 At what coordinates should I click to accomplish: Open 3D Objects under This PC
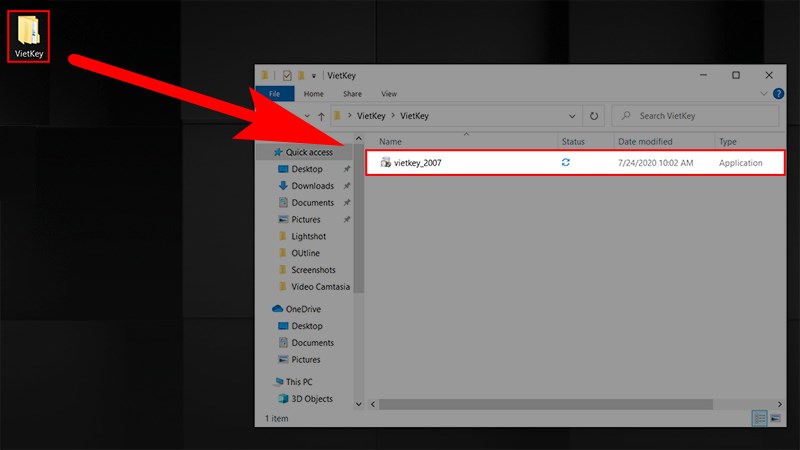pos(312,399)
